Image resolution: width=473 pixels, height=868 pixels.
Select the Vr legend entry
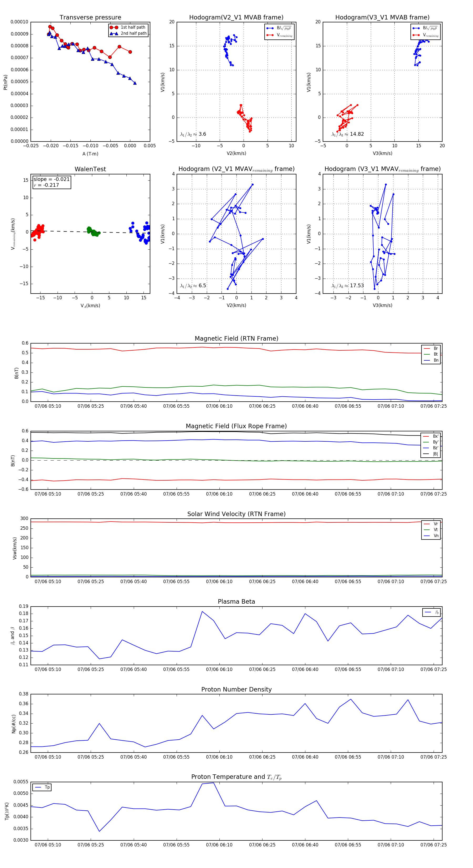click(x=431, y=524)
